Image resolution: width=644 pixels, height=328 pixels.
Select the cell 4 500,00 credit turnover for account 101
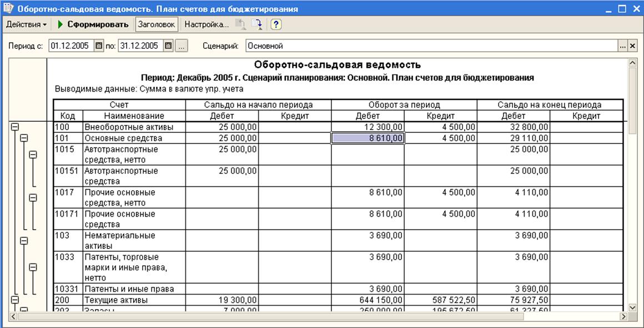pyautogui.click(x=440, y=138)
